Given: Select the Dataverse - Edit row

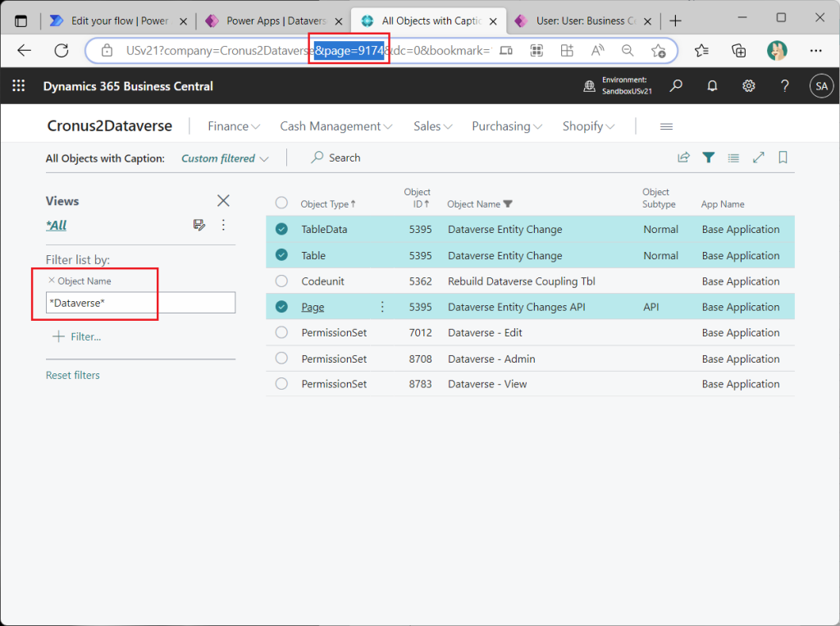Looking at the screenshot, I should [x=281, y=332].
